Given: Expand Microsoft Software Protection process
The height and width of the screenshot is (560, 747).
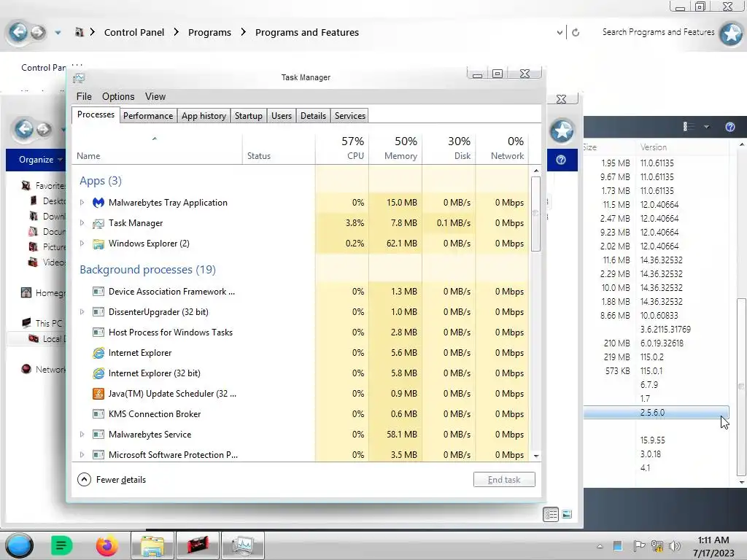Looking at the screenshot, I should (x=82, y=455).
